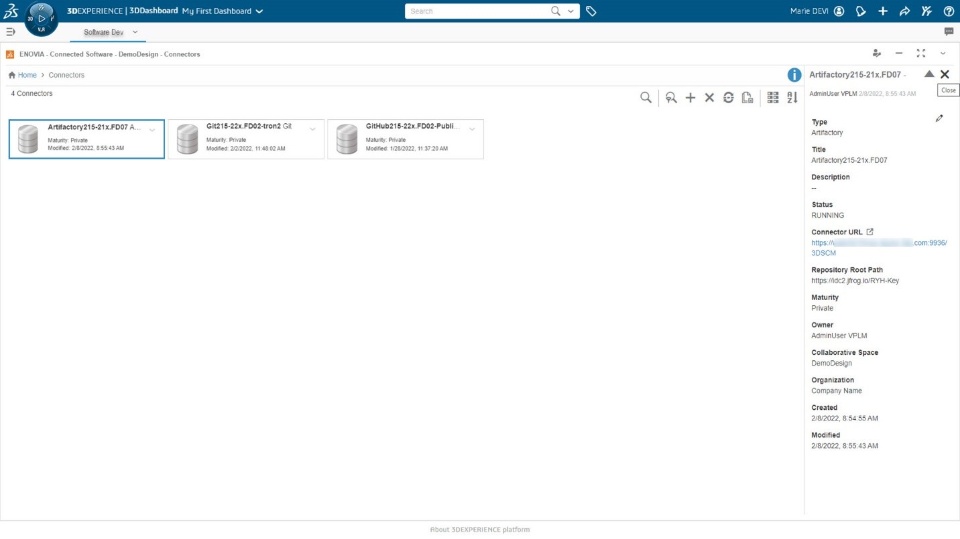Viewport: 960px width, 539px height.
Task: Click the ENOVIA widget orange icon
Action: 10,55
